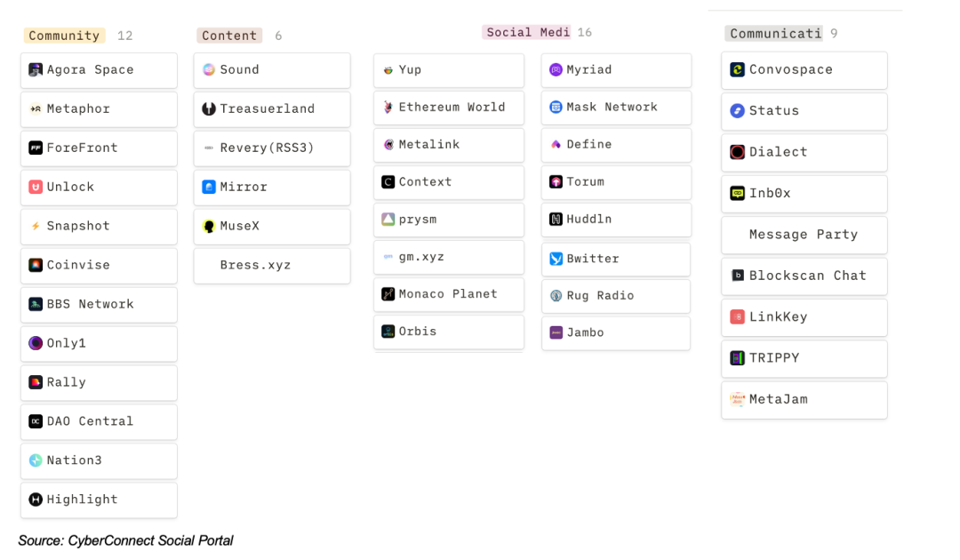Open the DAO Central card
The image size is (960, 560).
pyautogui.click(x=99, y=421)
